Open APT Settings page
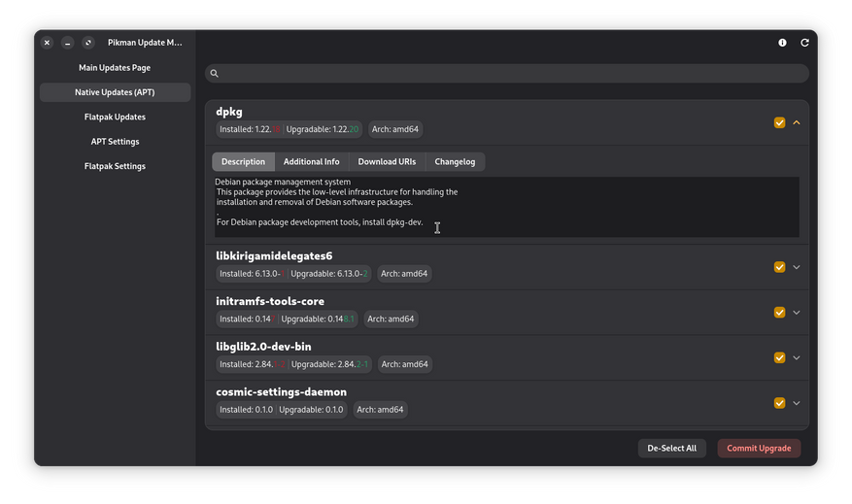This screenshot has height=504, width=852. (115, 142)
